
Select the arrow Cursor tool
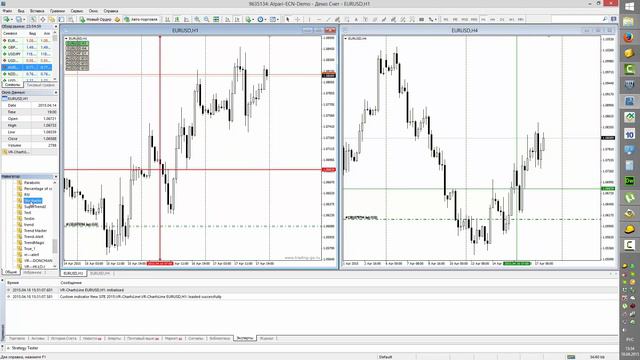click(x=288, y=19)
